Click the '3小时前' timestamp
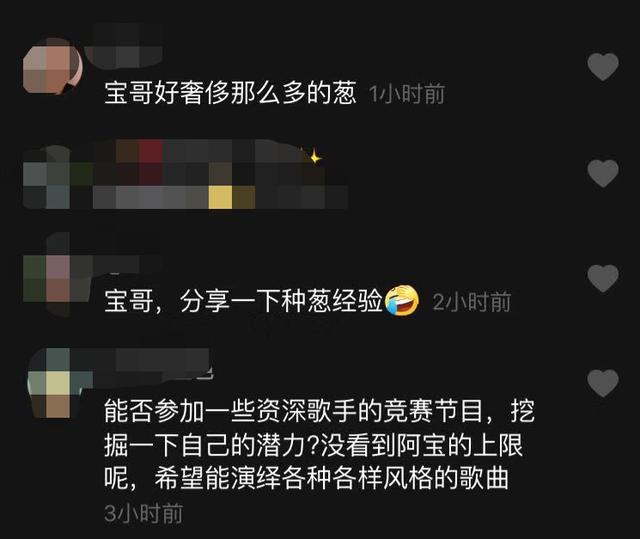This screenshot has width=640, height=539. [143, 513]
